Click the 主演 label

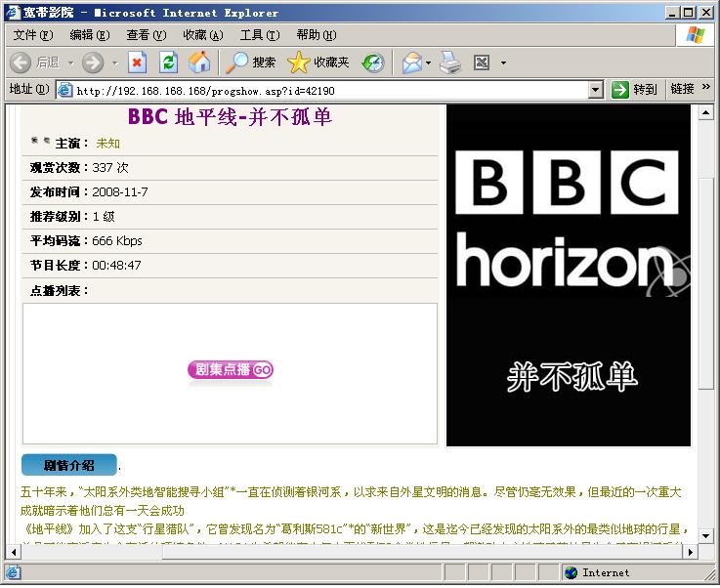[x=71, y=144]
